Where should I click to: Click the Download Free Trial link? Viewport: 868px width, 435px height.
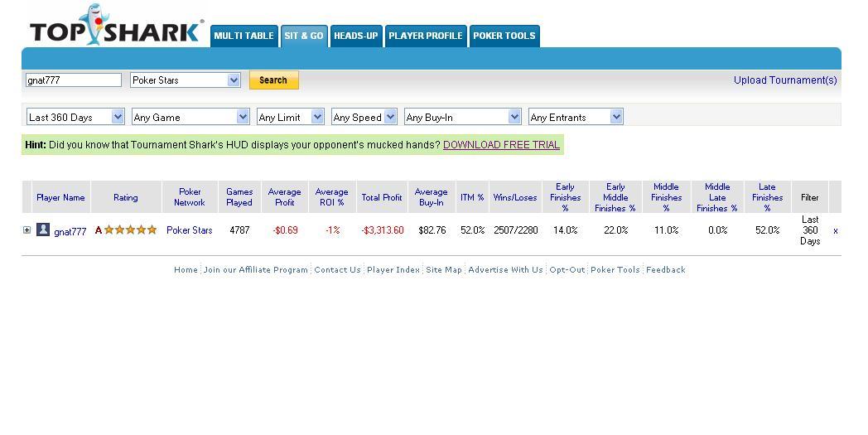pos(501,145)
